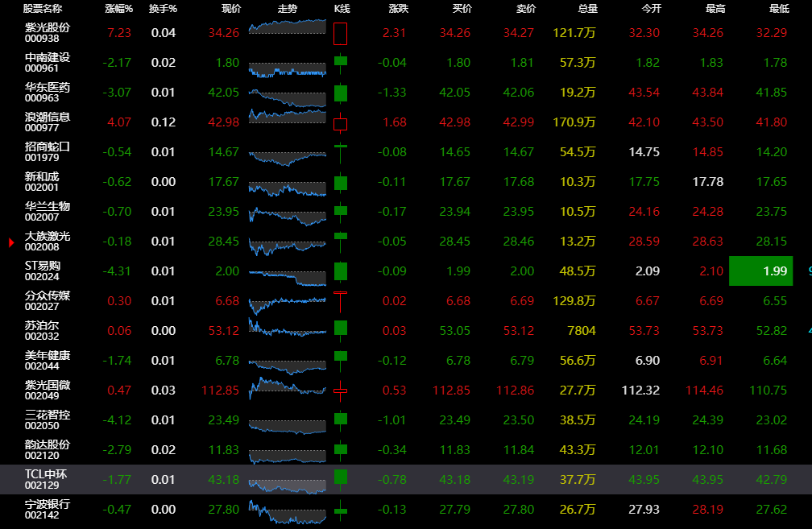Open the K线 candlestick for 紫光国微
This screenshot has height=529, width=812.
[x=340, y=391]
